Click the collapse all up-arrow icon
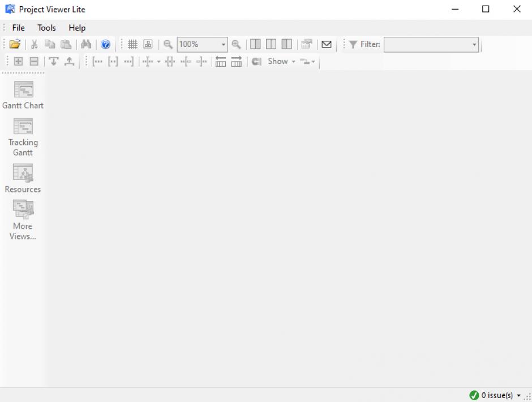 click(69, 61)
